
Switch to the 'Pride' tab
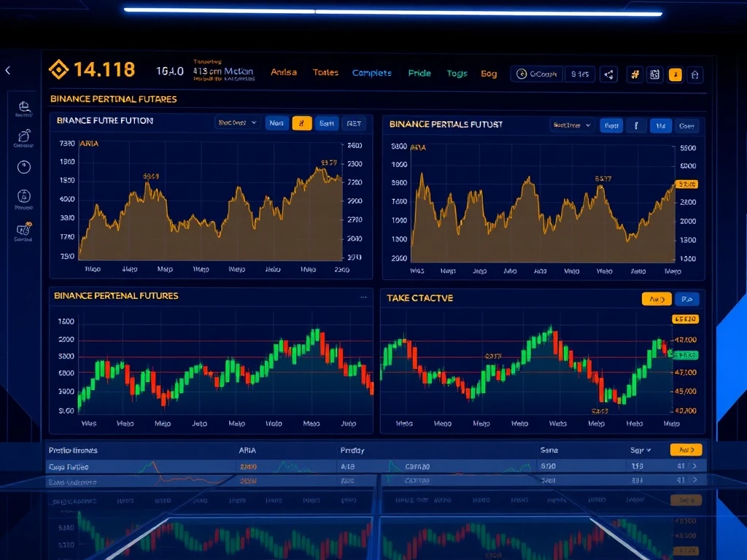pos(419,74)
